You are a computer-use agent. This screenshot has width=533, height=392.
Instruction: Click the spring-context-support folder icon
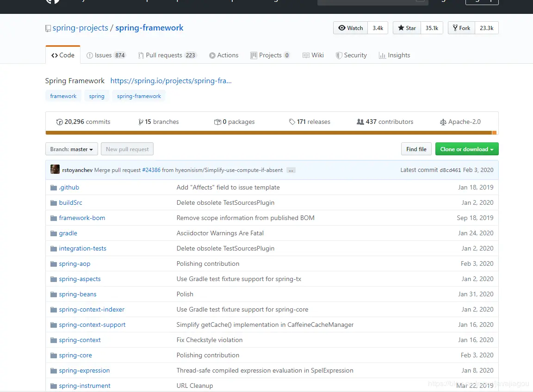[53, 325]
